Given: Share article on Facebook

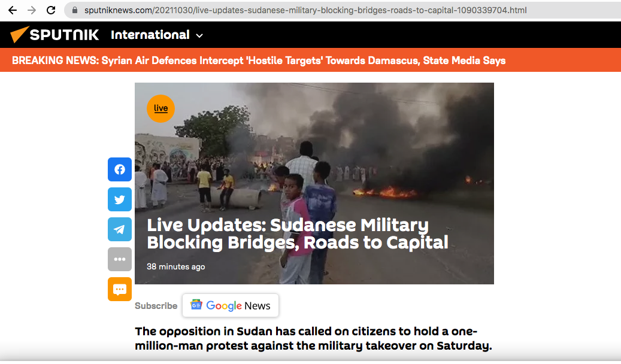Looking at the screenshot, I should [120, 169].
